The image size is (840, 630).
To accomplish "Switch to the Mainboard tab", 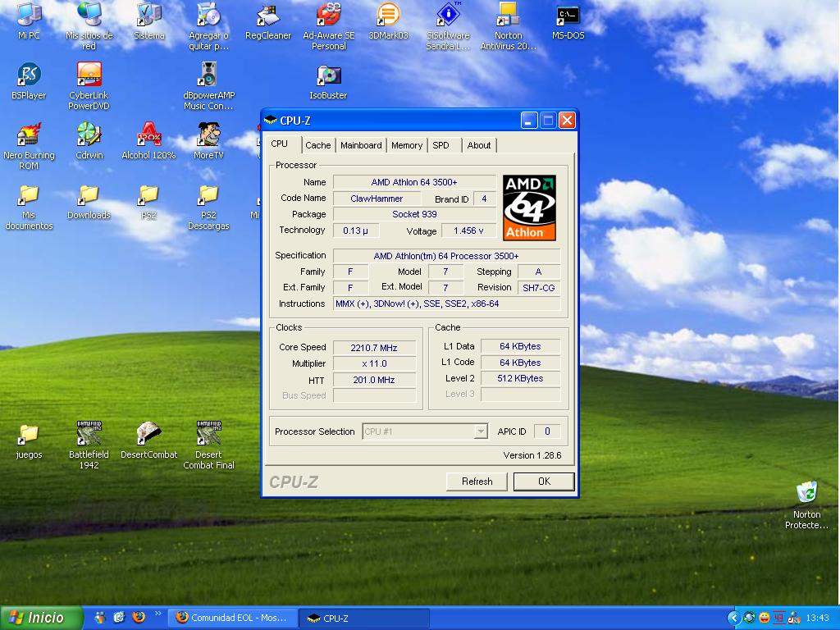I will (361, 145).
